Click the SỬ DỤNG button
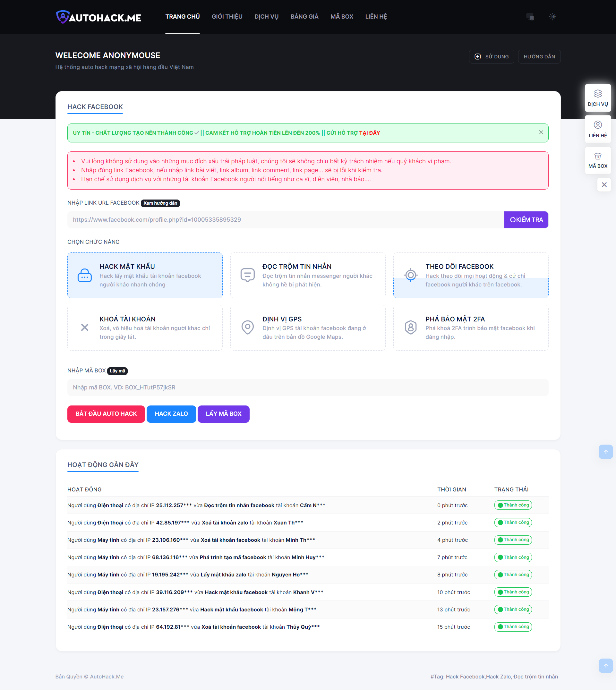Screen dimensions: 616x690 pos(492,56)
